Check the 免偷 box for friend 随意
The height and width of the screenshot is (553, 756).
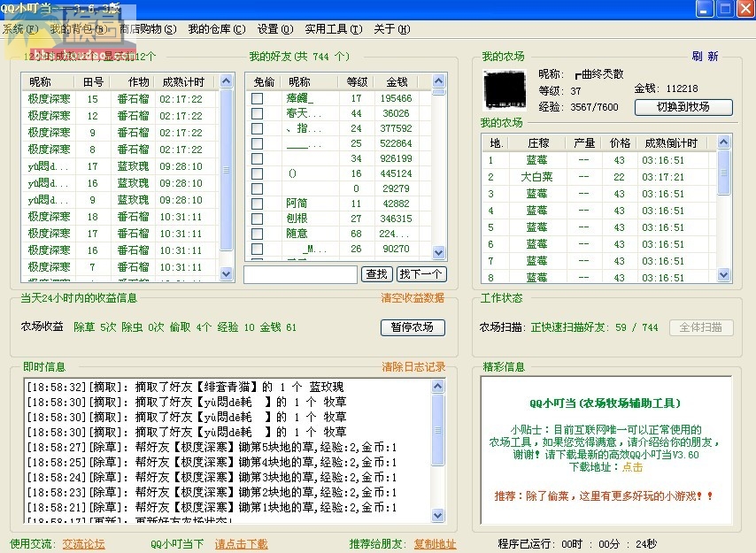pyautogui.click(x=257, y=234)
